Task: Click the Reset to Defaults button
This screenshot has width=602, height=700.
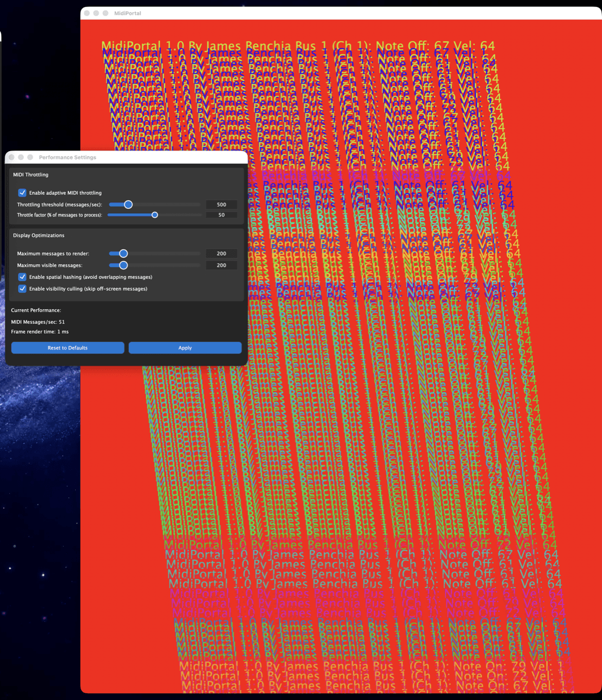Action: [x=68, y=348]
